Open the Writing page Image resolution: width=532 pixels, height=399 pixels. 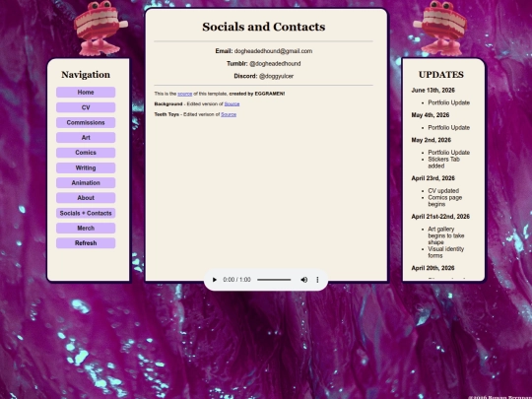click(86, 167)
